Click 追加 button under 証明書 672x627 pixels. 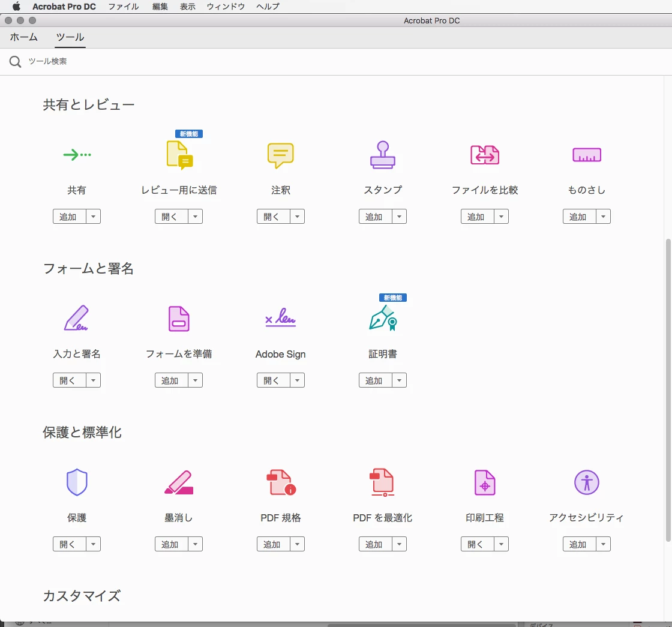point(376,380)
